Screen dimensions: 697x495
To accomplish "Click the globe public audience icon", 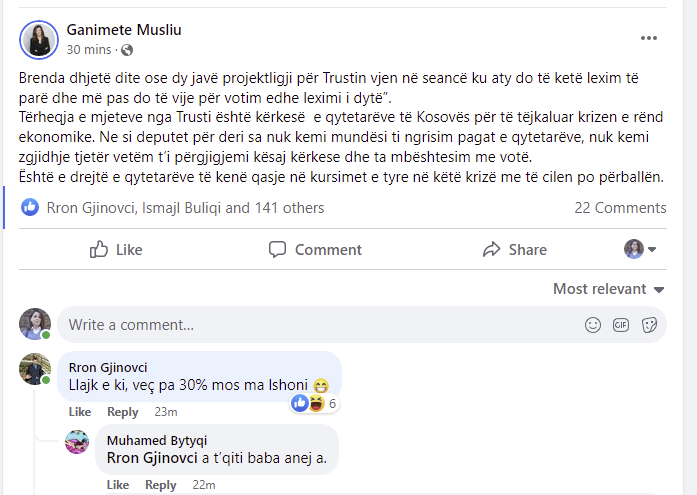I will 127,50.
